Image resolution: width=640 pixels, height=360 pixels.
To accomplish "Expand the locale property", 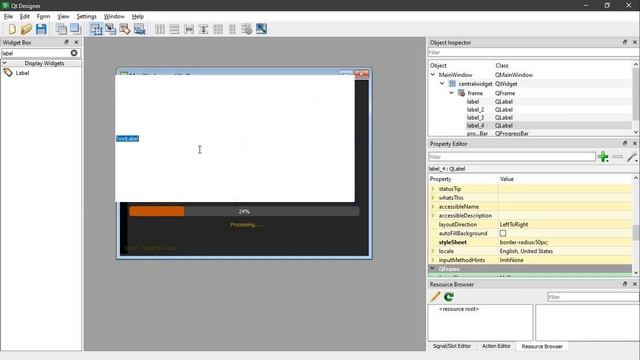I will tap(433, 251).
